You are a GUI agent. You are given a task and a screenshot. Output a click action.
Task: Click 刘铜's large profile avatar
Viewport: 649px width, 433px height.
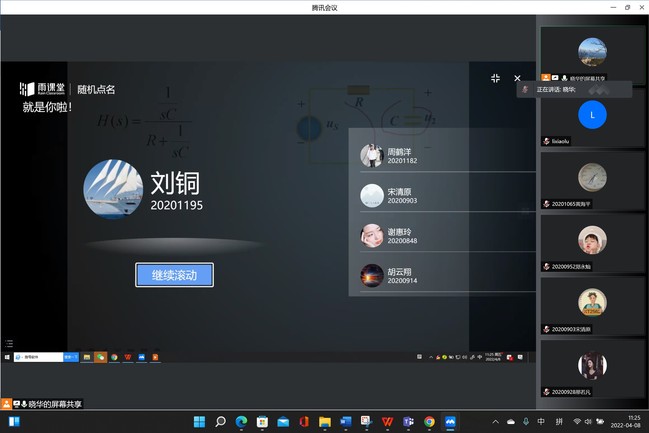112,188
